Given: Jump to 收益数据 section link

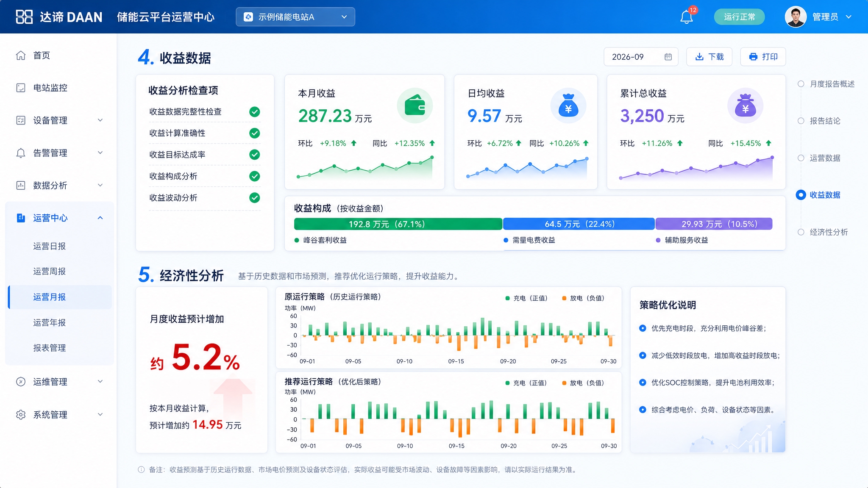Looking at the screenshot, I should (x=825, y=195).
